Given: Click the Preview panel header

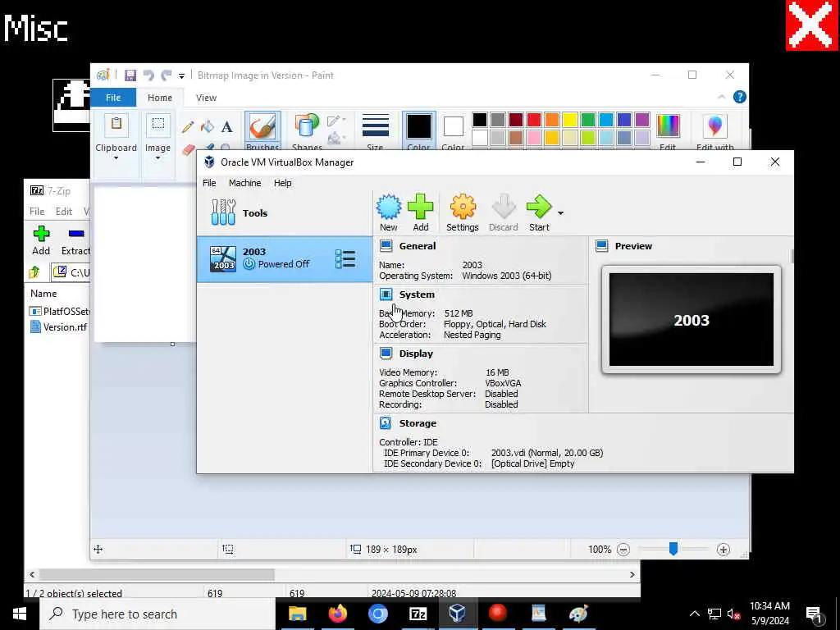Looking at the screenshot, I should coord(633,246).
